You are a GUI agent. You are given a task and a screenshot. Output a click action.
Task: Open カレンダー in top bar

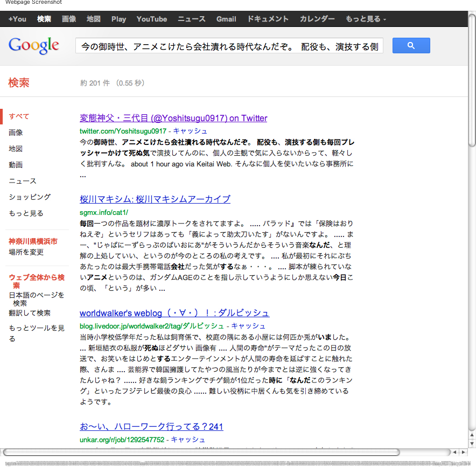(317, 19)
